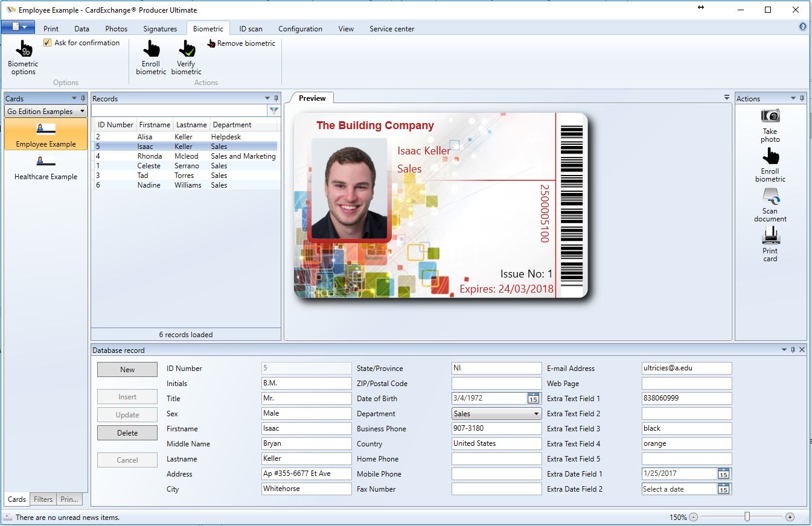Open the Service center ribbon tab
Viewport: 812px width, 526px height.
coord(392,28)
